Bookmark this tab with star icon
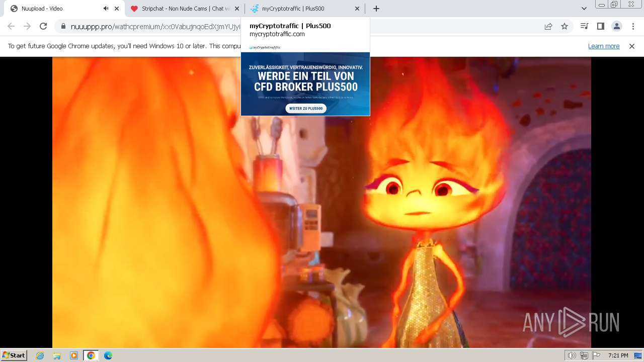The width and height of the screenshot is (644, 362). [565, 27]
